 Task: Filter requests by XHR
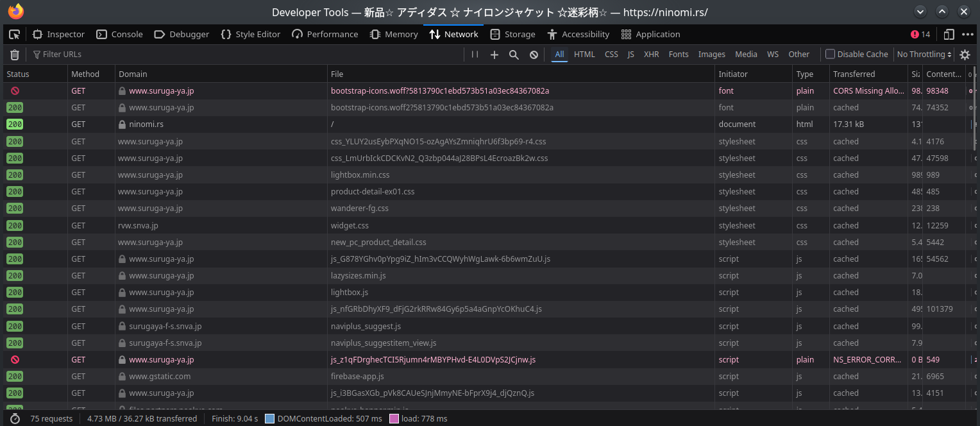[651, 55]
